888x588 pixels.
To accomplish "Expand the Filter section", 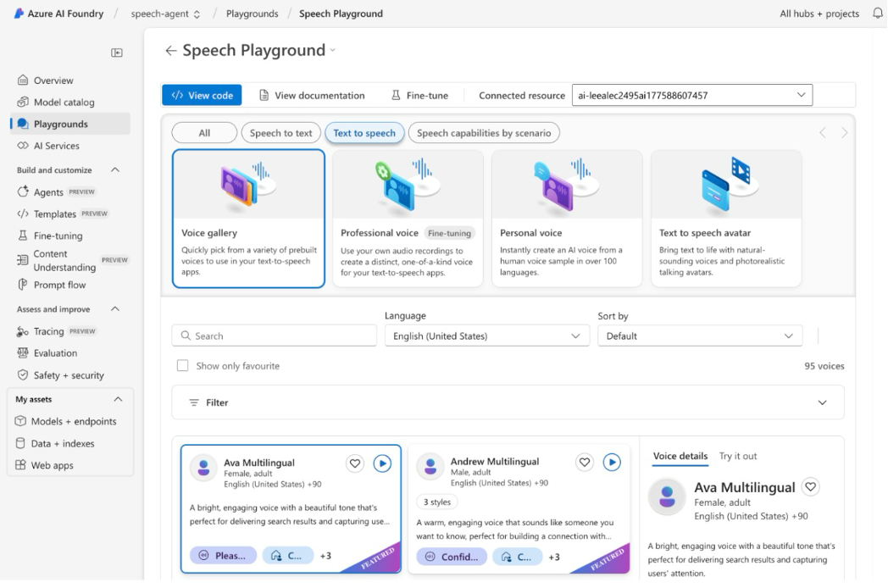I will coord(508,402).
